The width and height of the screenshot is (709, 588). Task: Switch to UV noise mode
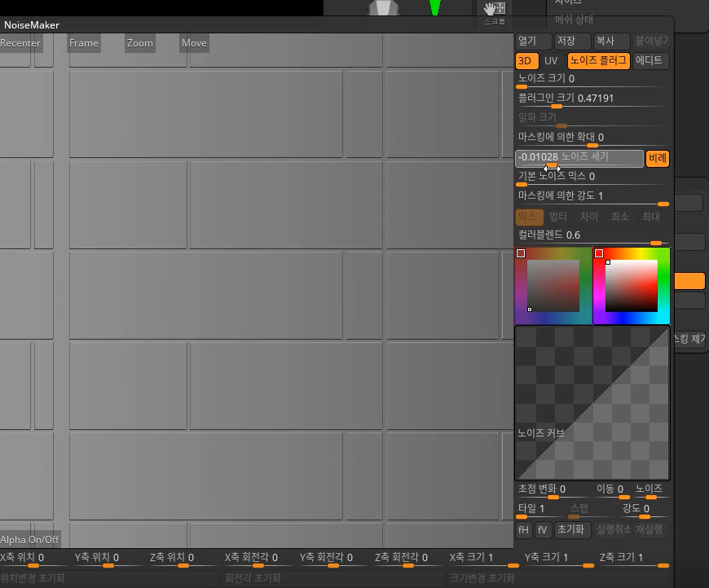(x=551, y=60)
